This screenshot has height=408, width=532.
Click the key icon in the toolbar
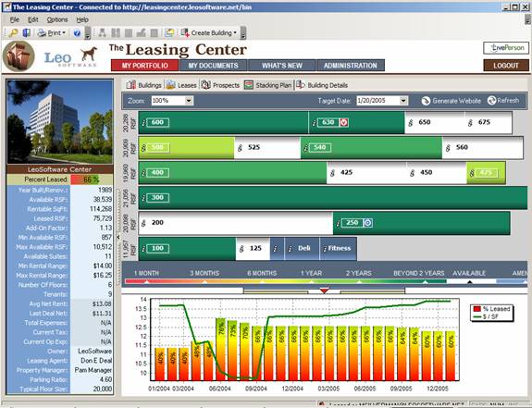(x=14, y=33)
